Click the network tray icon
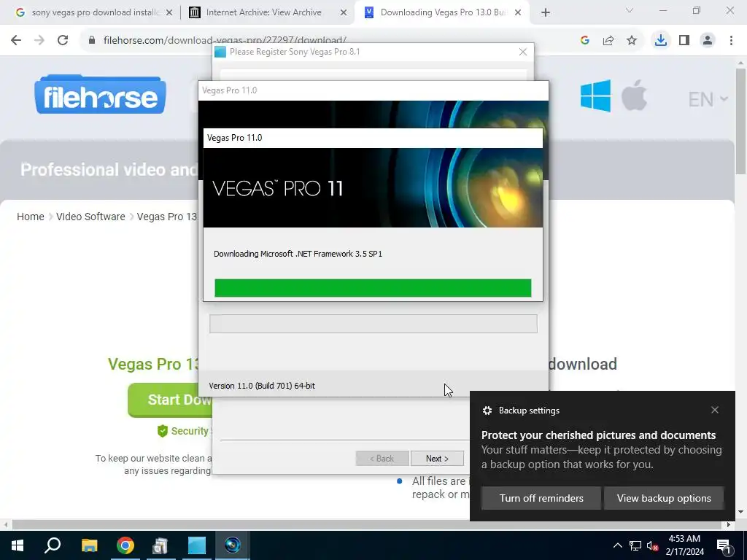The width and height of the screenshot is (747, 560). (x=635, y=545)
